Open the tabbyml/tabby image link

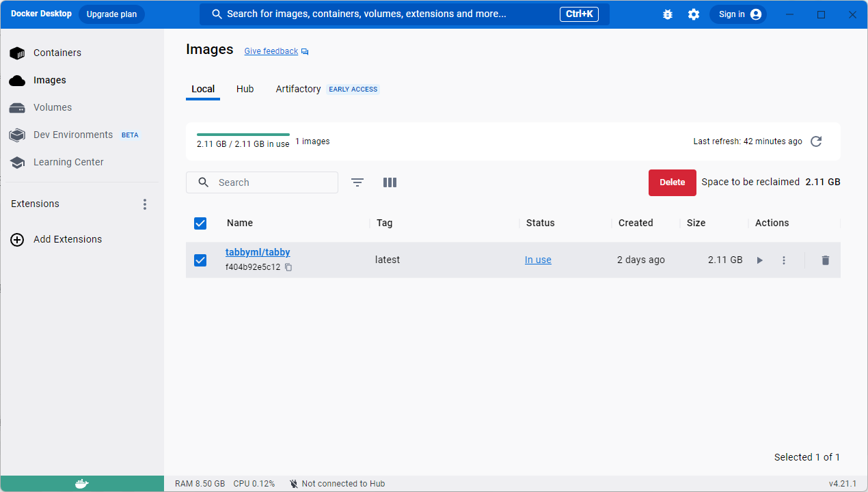258,252
